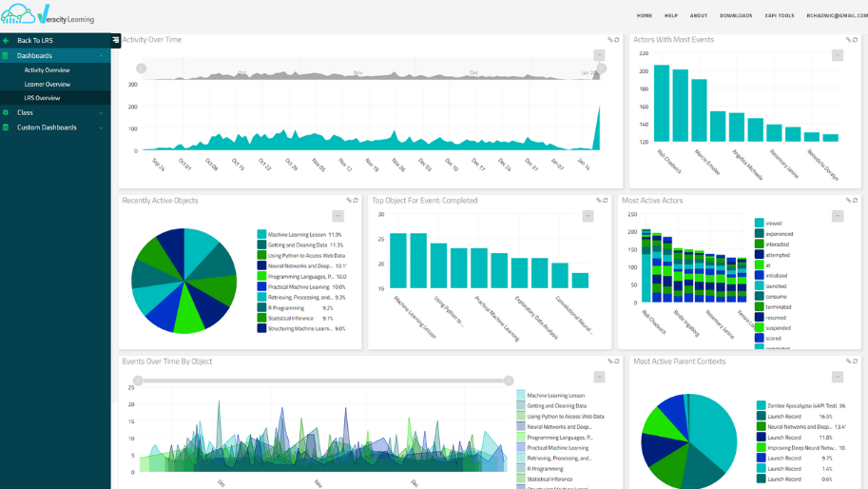Refresh the Activity Over Time widget
Image resolution: width=868 pixels, height=489 pixels.
(617, 40)
